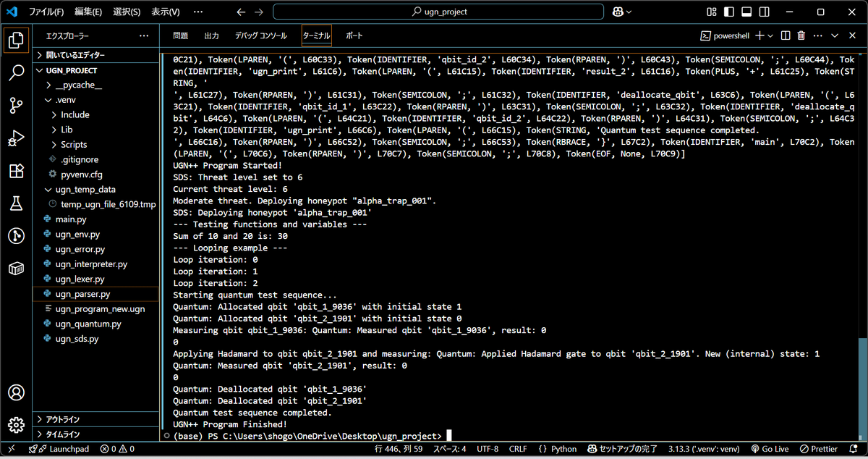Screen dimensions: 868x459
Task: Close the terminal panel with the X
Action: point(851,35)
